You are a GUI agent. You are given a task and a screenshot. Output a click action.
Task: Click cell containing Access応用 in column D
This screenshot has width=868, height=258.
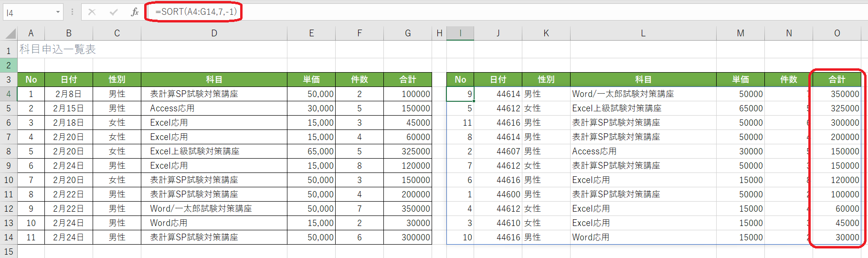point(214,108)
